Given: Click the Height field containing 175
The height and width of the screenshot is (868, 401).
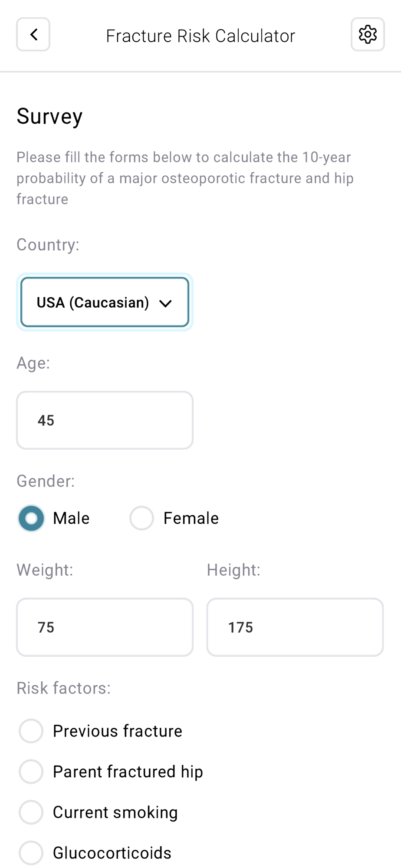Looking at the screenshot, I should pos(295,627).
